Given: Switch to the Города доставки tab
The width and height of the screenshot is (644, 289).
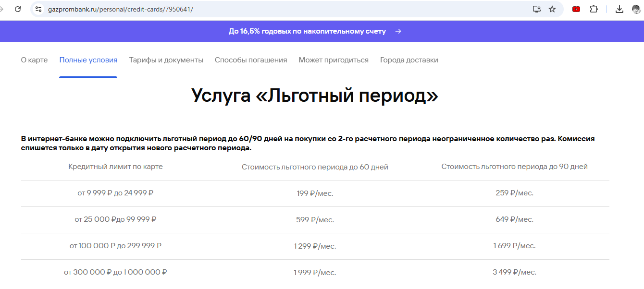Looking at the screenshot, I should 409,60.
